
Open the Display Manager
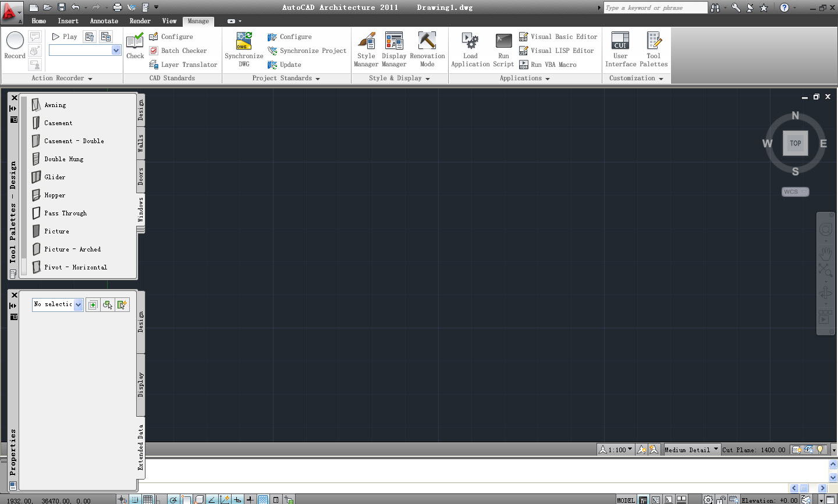pos(394,49)
